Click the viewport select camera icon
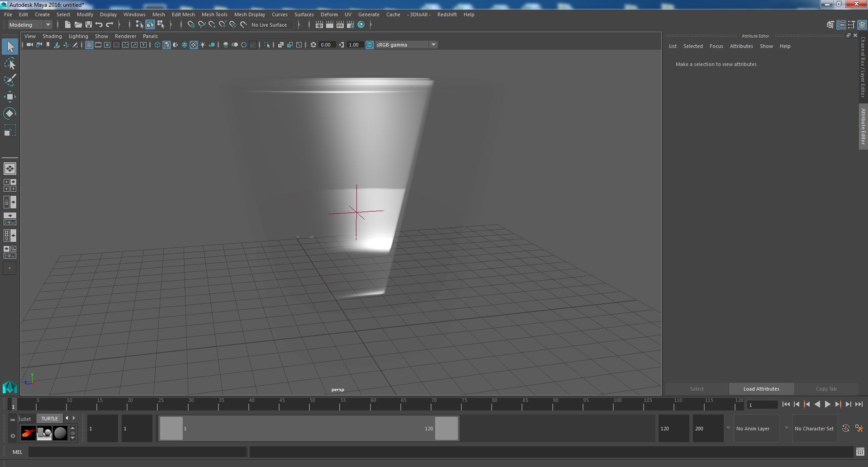Image resolution: width=868 pixels, height=467 pixels. [29, 45]
